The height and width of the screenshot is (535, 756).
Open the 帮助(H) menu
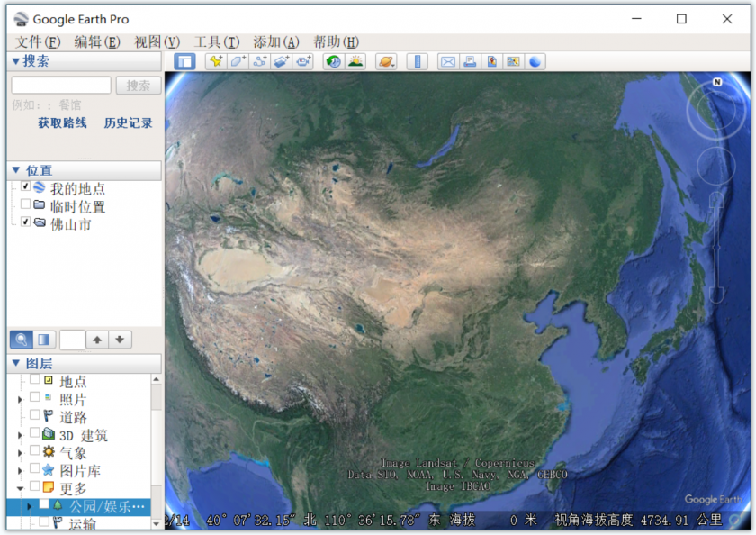pyautogui.click(x=336, y=42)
